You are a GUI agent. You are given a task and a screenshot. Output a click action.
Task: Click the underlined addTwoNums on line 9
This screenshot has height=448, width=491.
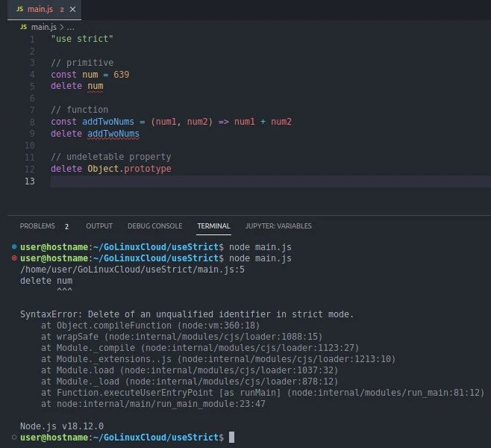pos(113,134)
